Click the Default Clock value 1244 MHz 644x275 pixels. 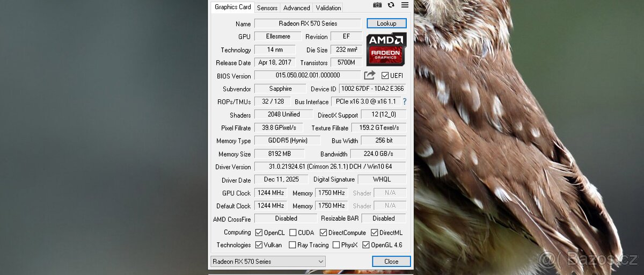(270, 206)
